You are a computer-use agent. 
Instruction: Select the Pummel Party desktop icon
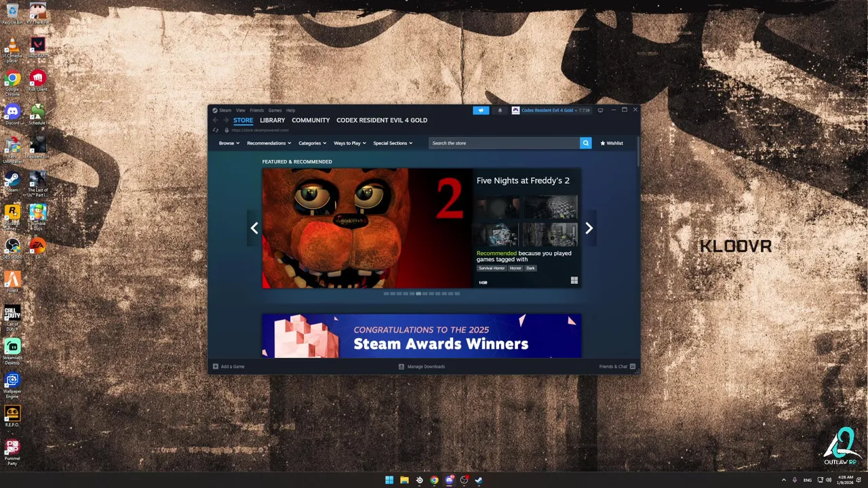[12, 452]
